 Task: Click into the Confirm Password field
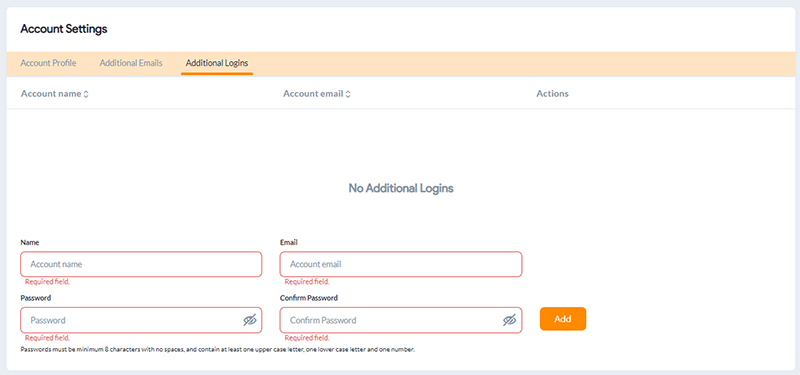coord(401,320)
